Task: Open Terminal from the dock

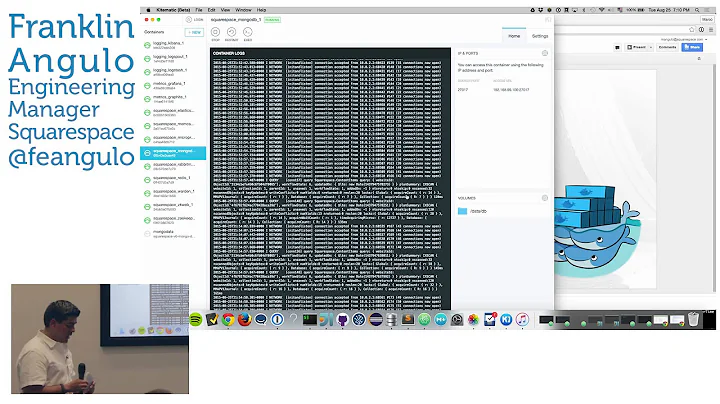Action: coord(309,319)
